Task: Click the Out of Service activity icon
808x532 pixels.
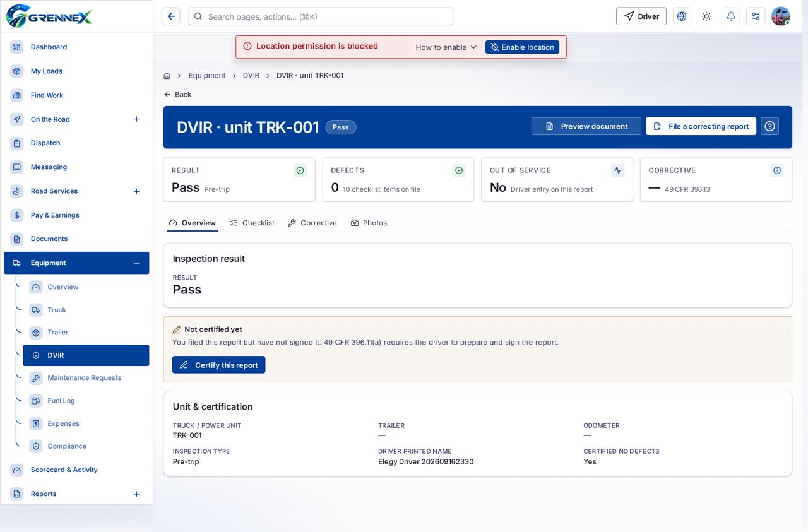Action: click(x=617, y=170)
